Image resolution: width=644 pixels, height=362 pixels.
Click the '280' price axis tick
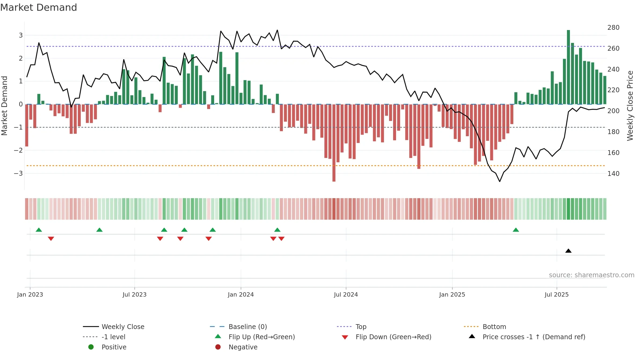(x=613, y=28)
